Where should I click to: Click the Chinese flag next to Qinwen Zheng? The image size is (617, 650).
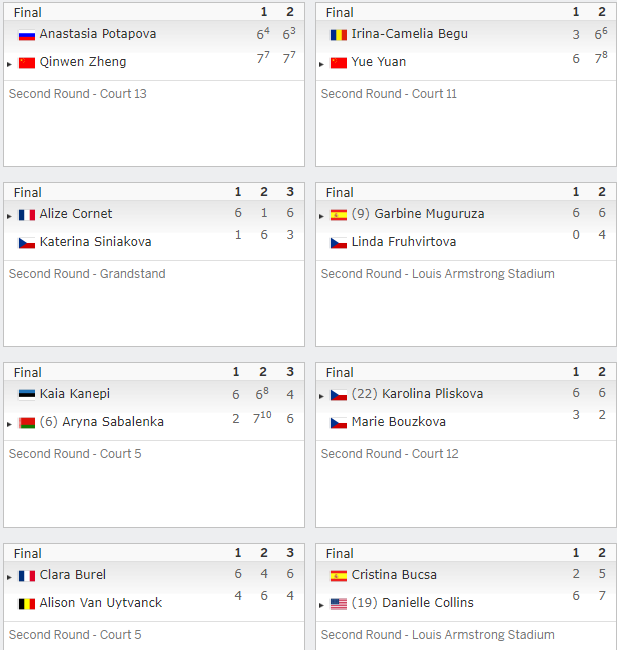27,63
